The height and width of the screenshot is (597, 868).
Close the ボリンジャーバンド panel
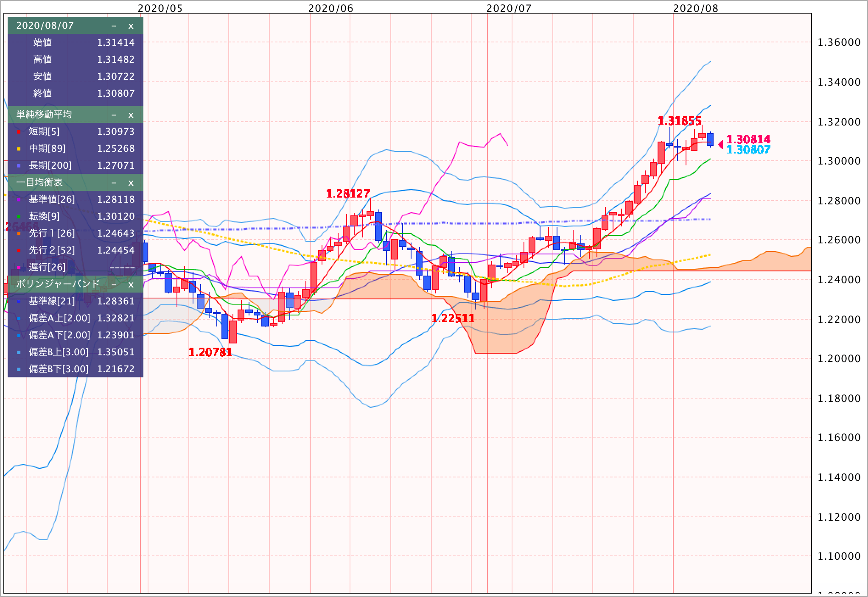click(131, 285)
